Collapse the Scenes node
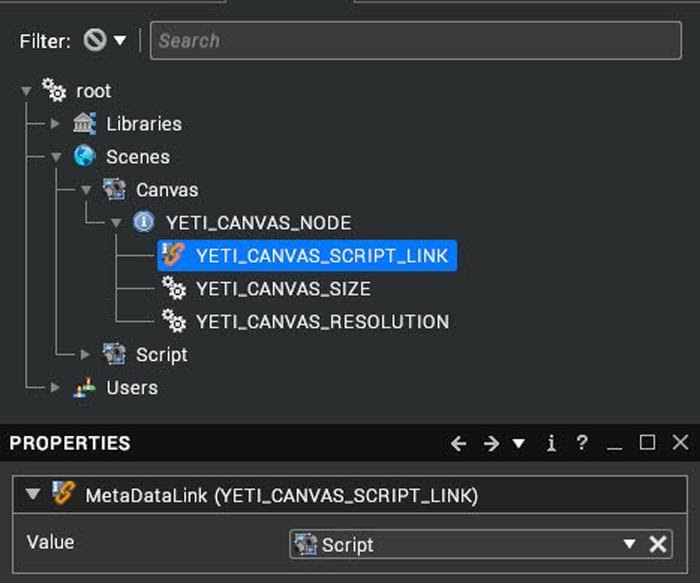 [x=56, y=157]
